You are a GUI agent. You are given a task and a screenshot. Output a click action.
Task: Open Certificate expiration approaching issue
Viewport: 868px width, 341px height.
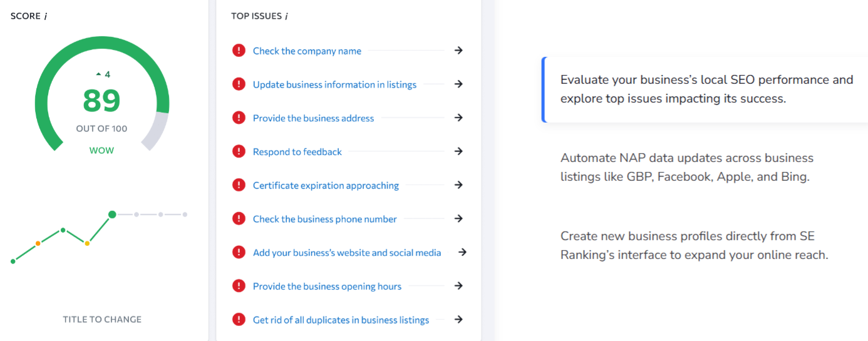pos(326,185)
